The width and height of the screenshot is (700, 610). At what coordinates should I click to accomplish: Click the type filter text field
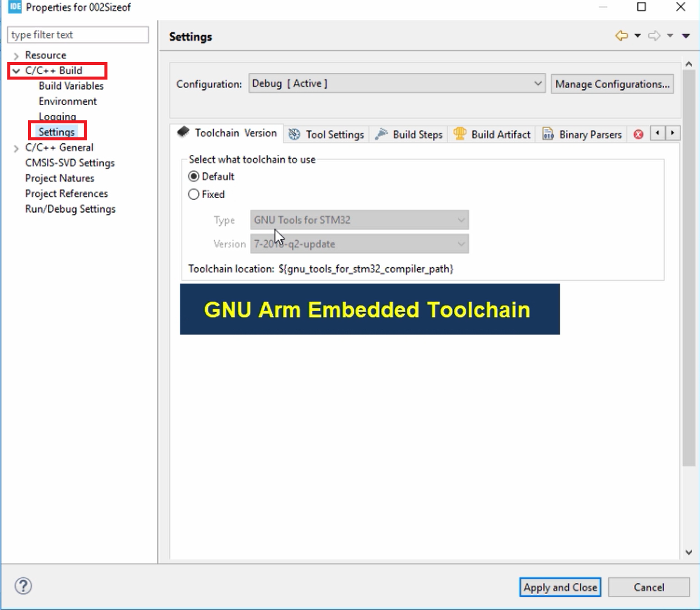(x=78, y=35)
